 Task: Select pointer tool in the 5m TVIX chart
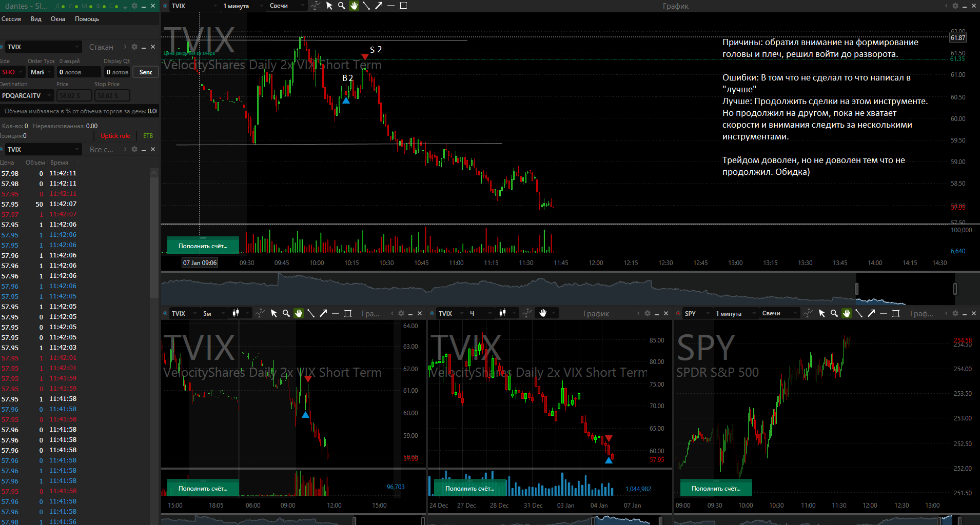274,313
